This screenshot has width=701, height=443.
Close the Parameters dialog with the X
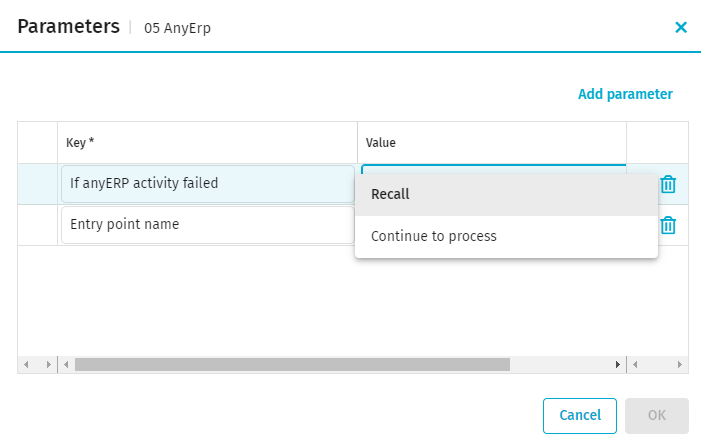[681, 27]
